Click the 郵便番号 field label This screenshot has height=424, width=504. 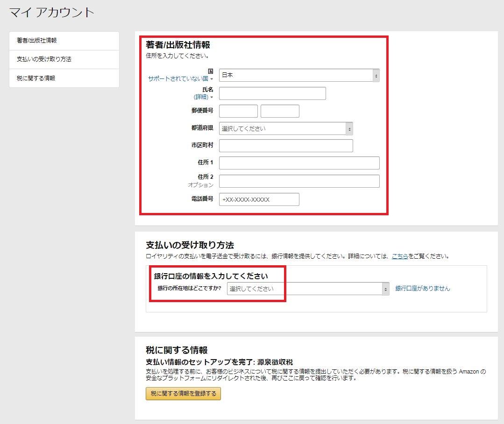(x=202, y=111)
